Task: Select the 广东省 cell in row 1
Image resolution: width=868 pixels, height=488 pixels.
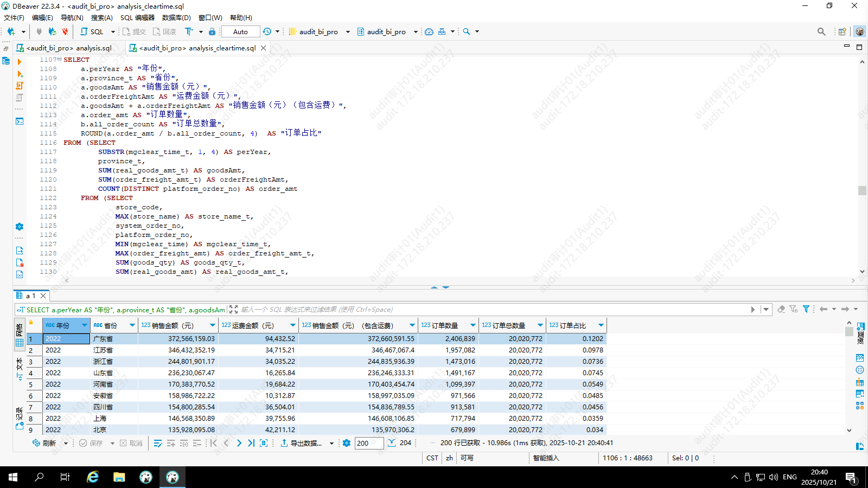Action: (113, 339)
